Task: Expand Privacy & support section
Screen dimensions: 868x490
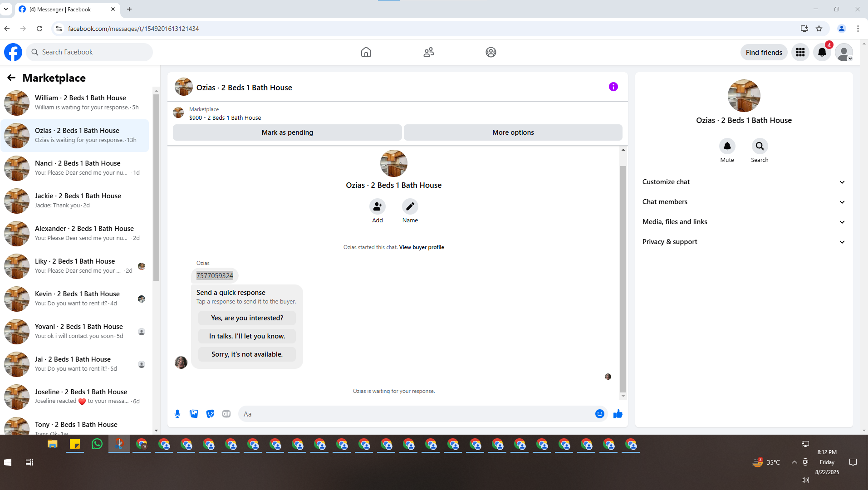Action: point(744,242)
